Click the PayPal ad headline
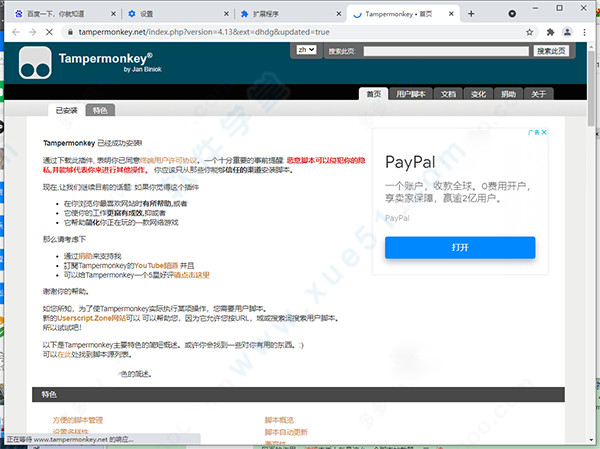This screenshot has height=449, width=600. (x=410, y=162)
